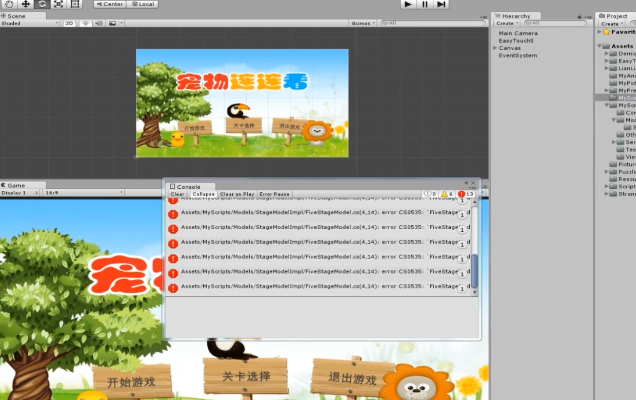
Task: Select the Rotate tool icon
Action: pos(42,4)
